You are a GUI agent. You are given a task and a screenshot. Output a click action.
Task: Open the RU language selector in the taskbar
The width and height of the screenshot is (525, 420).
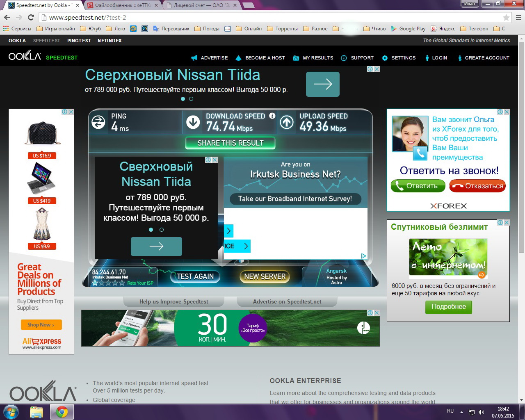(450, 411)
